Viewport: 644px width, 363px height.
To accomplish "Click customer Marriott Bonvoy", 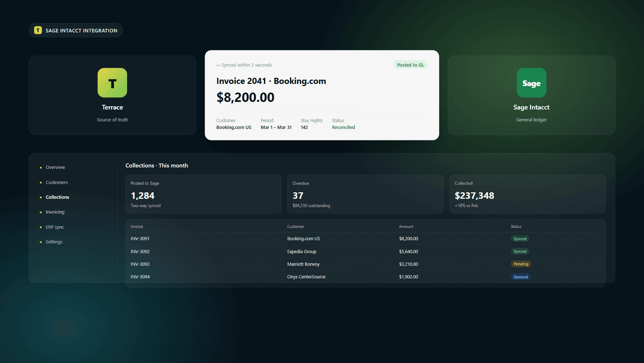I will point(303,264).
